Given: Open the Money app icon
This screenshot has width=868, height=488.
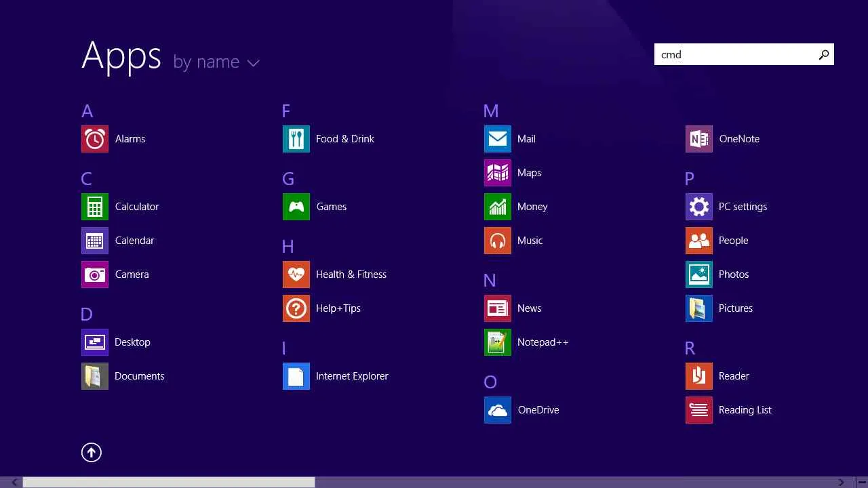Looking at the screenshot, I should click(498, 207).
